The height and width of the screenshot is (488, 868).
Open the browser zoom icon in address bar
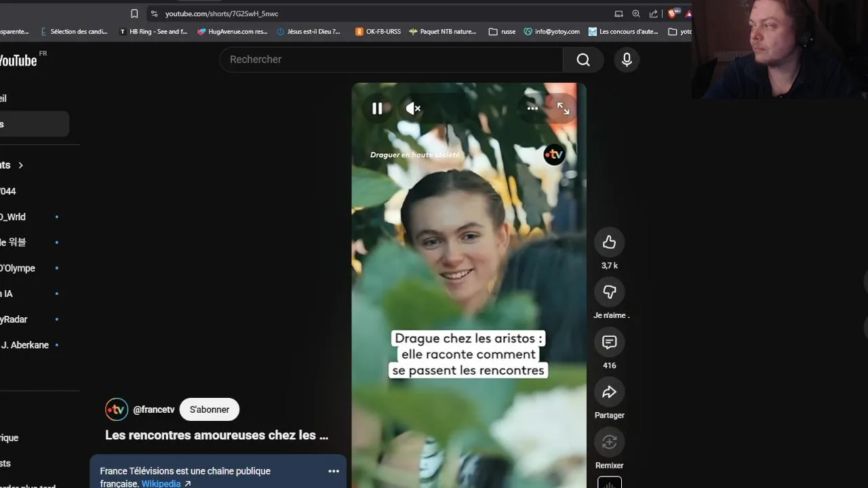click(636, 14)
